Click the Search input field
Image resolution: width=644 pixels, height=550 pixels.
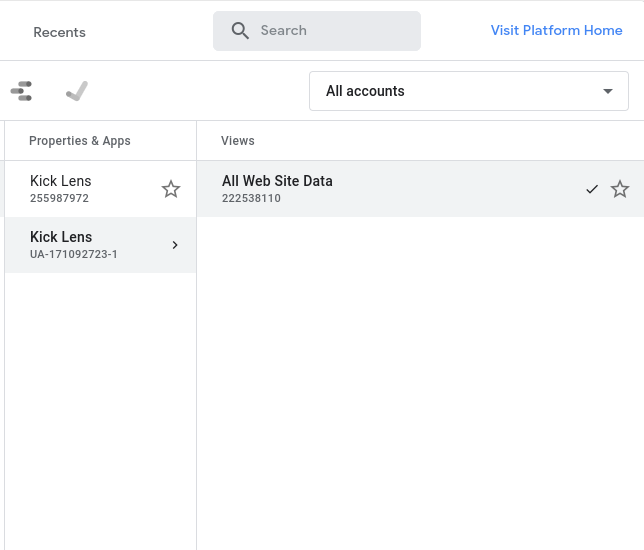[x=317, y=31]
